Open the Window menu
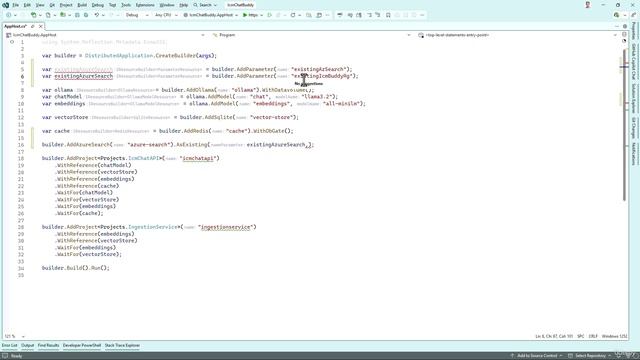This screenshot has width=640, height=360. pyautogui.click(x=167, y=5)
